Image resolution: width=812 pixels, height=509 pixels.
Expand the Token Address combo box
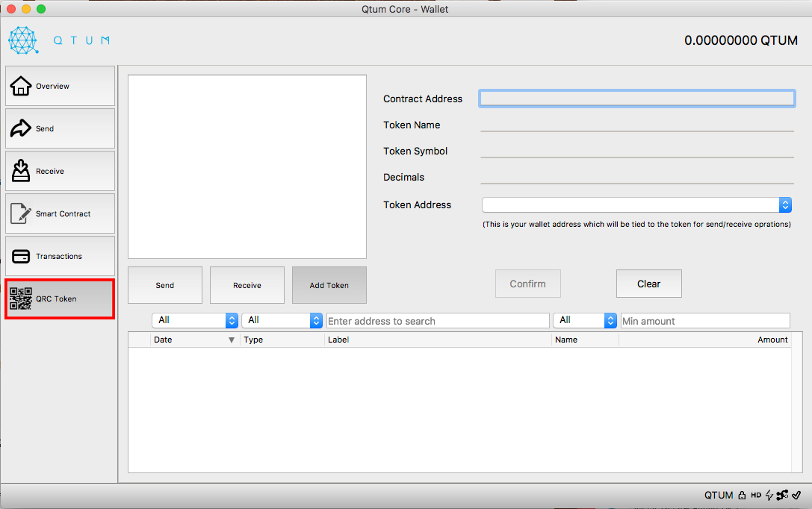click(x=636, y=204)
